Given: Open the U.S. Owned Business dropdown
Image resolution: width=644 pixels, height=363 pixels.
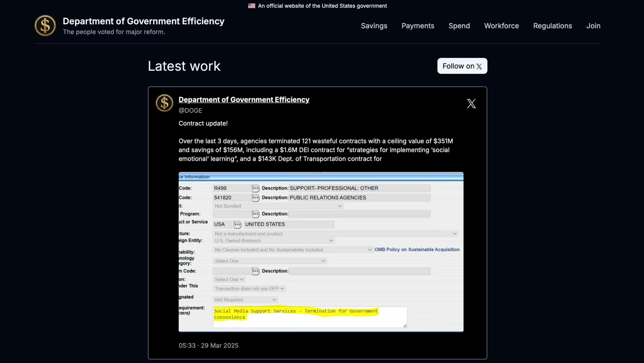Looking at the screenshot, I should tap(273, 241).
